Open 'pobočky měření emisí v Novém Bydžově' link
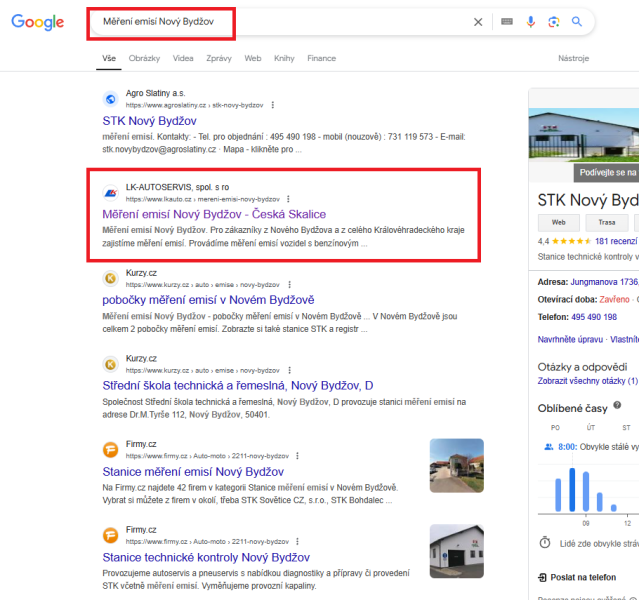639x600 pixels. 208,300
